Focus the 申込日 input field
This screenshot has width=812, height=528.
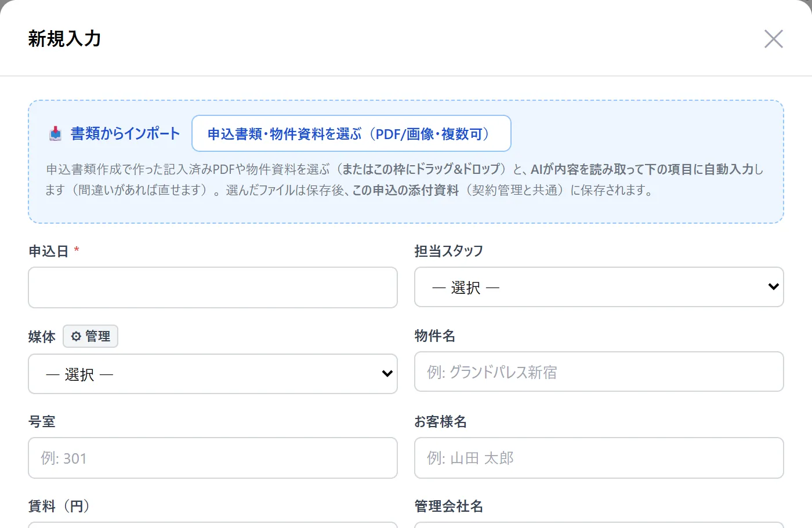pyautogui.click(x=213, y=287)
